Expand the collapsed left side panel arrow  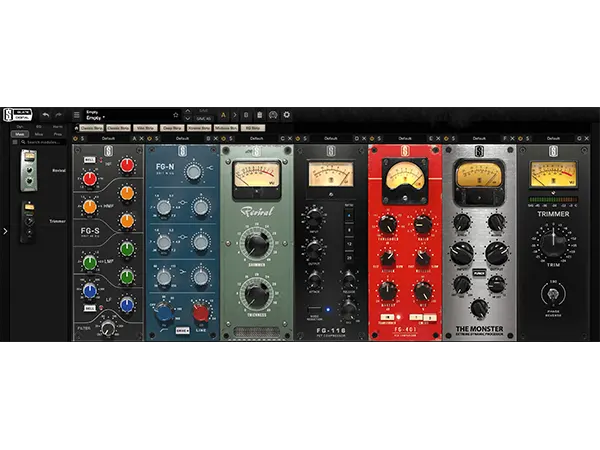5,231
